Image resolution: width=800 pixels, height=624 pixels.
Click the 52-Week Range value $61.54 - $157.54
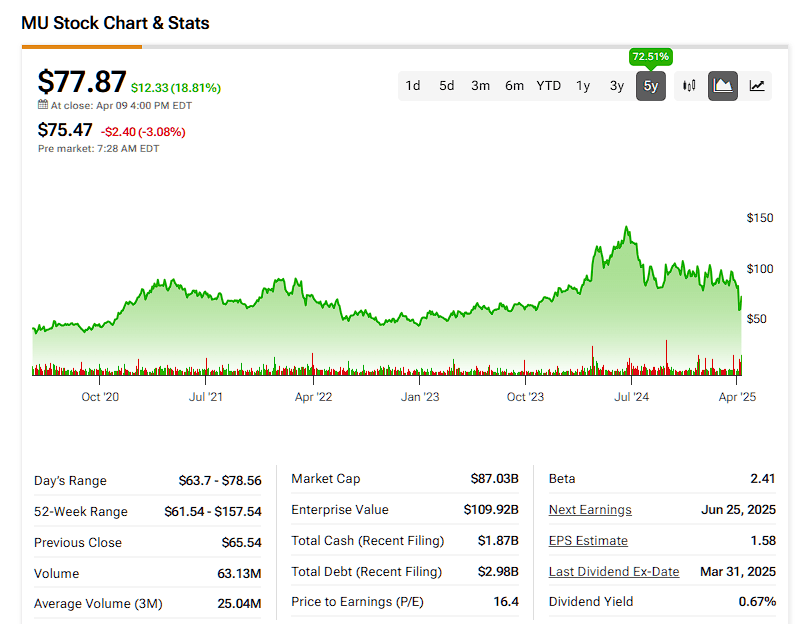[213, 512]
